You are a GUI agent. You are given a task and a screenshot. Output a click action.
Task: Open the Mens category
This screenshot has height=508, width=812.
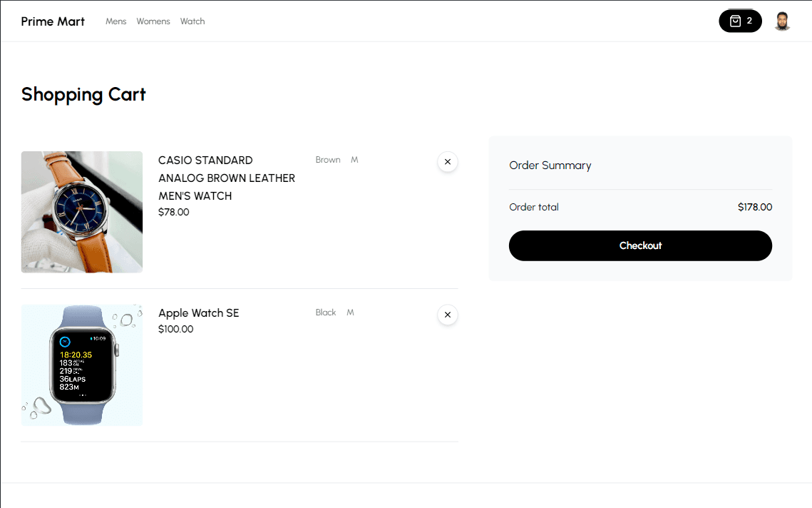[115, 21]
